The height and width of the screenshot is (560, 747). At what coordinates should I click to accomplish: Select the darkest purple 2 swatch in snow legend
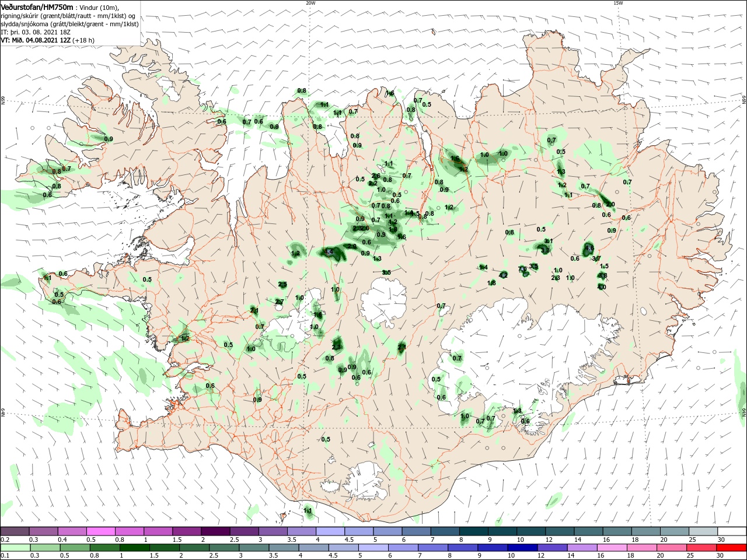tap(215, 531)
